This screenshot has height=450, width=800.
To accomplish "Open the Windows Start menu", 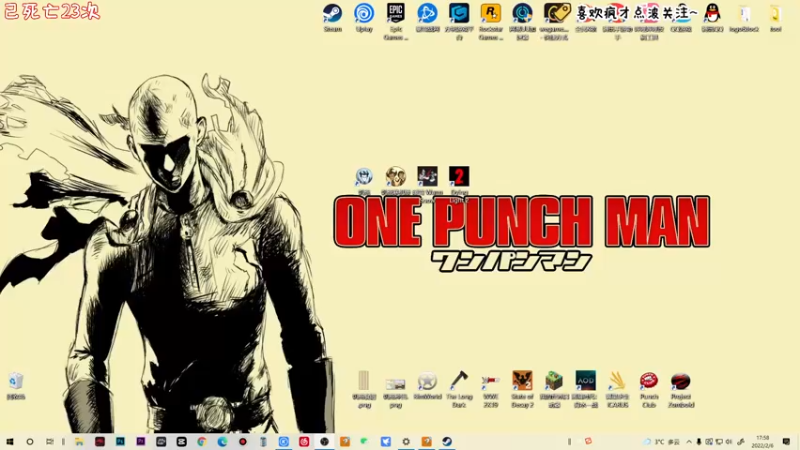I will 10,442.
